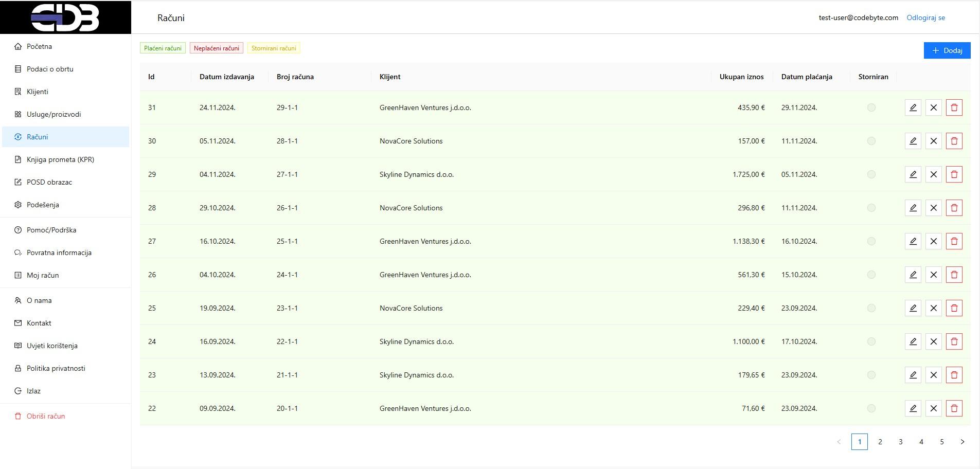Image resolution: width=980 pixels, height=469 pixels.
Task: Click the CDB logo in sidebar
Action: [x=65, y=17]
